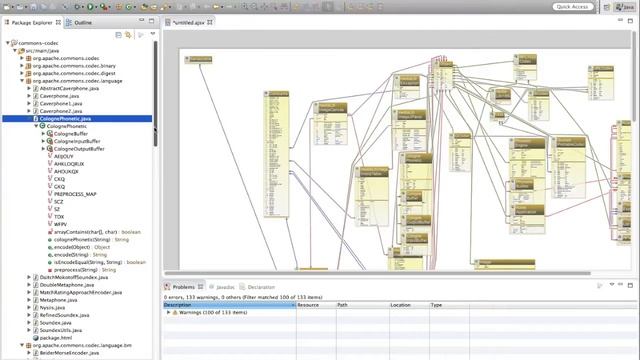This screenshot has height=360, width=640.
Task: Click the Open Perspective icon
Action: click(607, 7)
